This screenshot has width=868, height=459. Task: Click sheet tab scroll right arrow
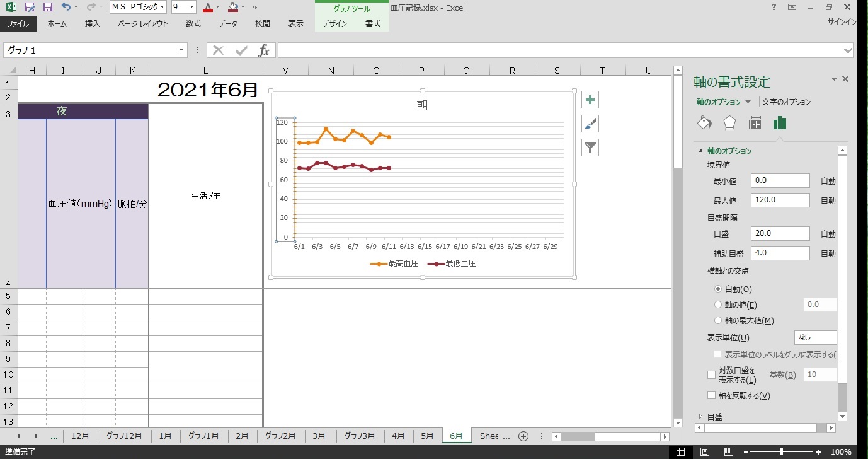click(36, 436)
